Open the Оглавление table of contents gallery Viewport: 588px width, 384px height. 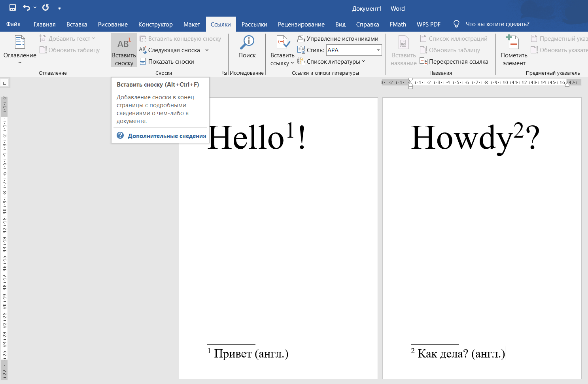pyautogui.click(x=20, y=50)
